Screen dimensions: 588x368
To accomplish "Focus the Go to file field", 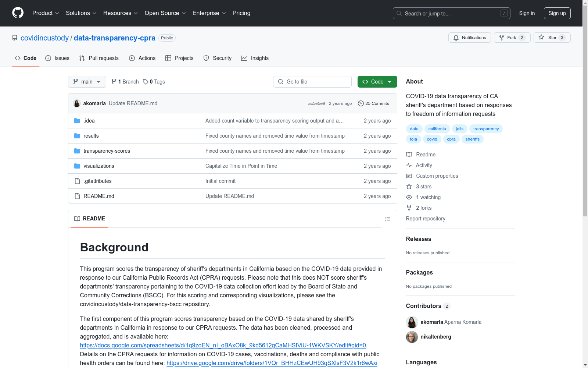I will pos(312,82).
